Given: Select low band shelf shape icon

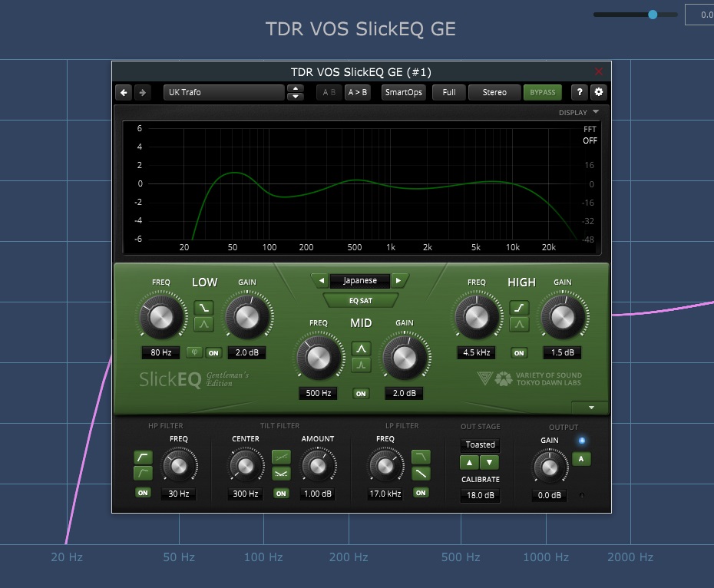Looking at the screenshot, I should click(203, 308).
